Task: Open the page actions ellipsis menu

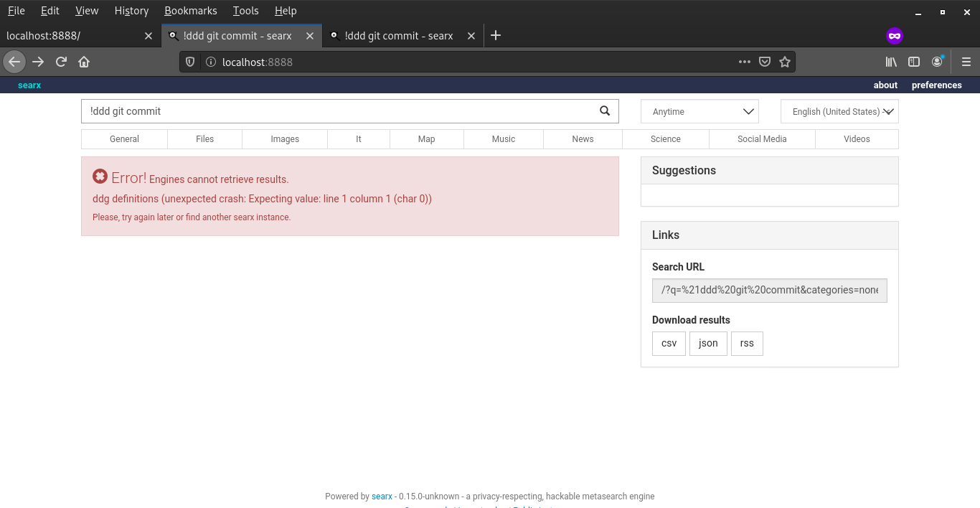Action: 745,62
